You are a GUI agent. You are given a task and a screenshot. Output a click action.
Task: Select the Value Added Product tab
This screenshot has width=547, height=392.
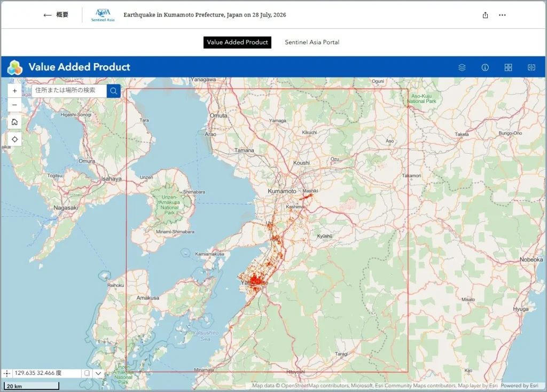tap(237, 42)
